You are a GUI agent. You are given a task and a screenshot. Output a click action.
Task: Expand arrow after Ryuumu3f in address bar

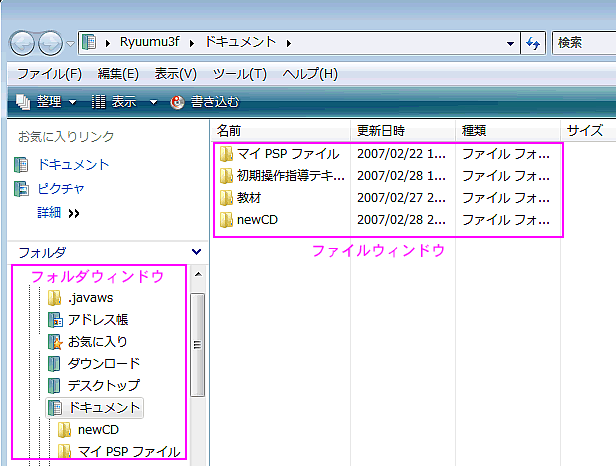[192, 43]
